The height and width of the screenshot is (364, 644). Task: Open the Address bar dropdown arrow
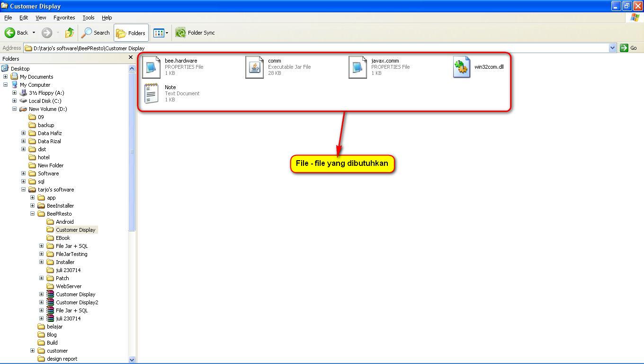612,48
